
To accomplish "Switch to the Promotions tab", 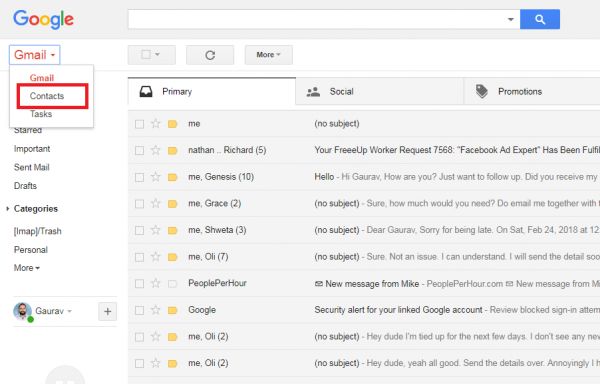I will (532, 91).
